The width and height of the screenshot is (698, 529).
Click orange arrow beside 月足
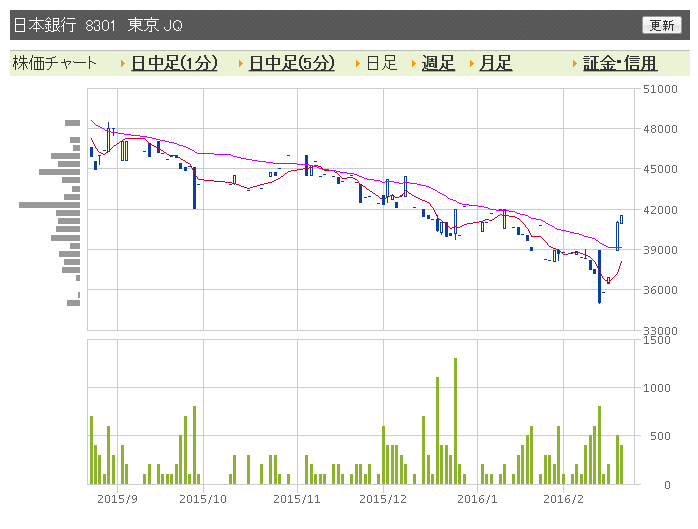[471, 64]
